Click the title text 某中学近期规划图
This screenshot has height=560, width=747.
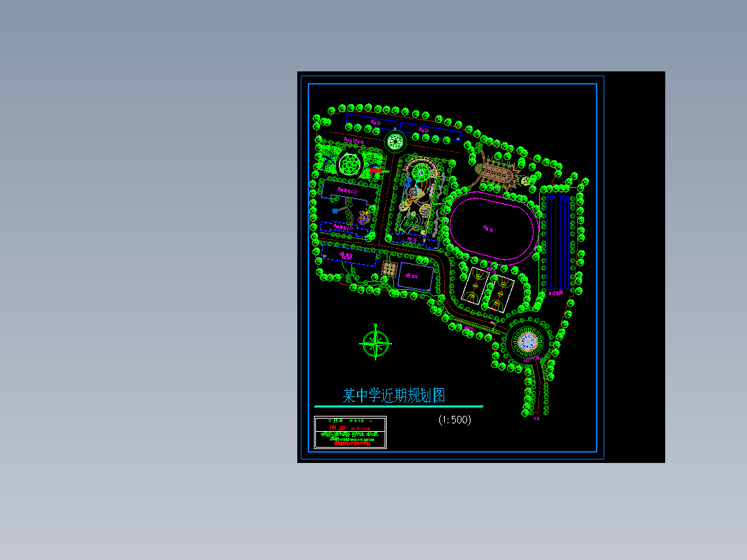pyautogui.click(x=394, y=396)
